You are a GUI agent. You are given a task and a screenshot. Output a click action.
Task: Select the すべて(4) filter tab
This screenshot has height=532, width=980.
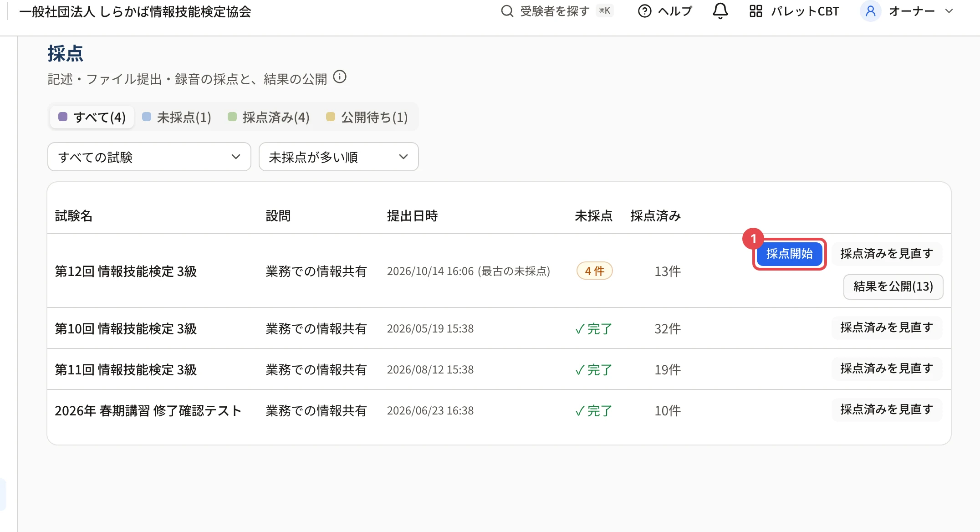(92, 117)
